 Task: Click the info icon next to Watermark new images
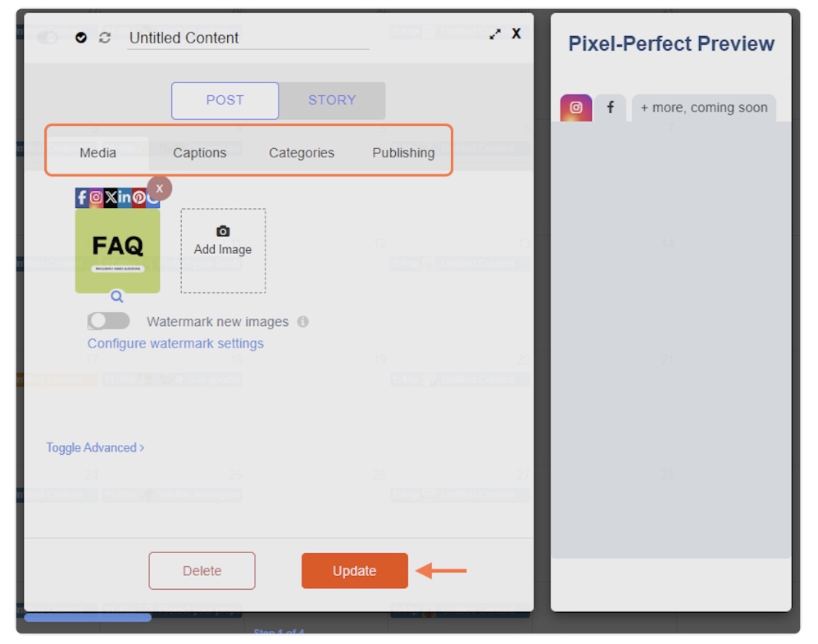pyautogui.click(x=302, y=322)
